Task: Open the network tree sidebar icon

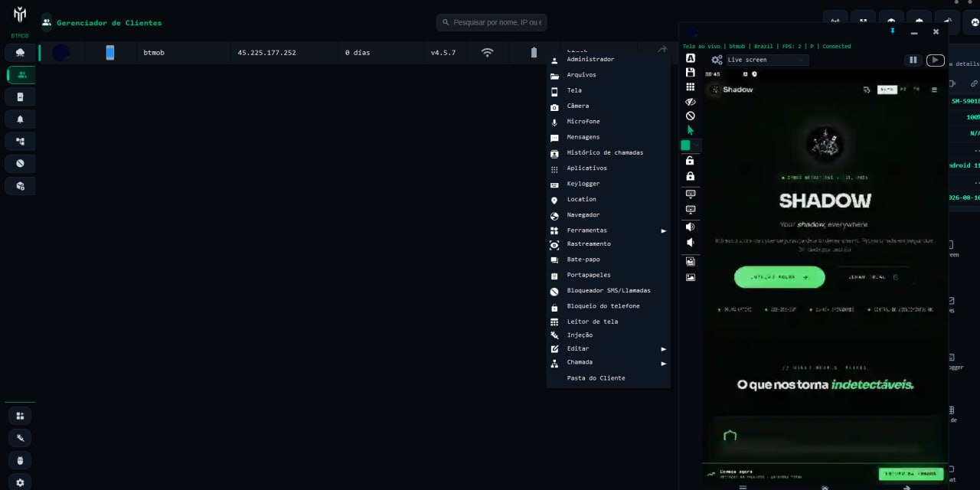Action: 20,142
